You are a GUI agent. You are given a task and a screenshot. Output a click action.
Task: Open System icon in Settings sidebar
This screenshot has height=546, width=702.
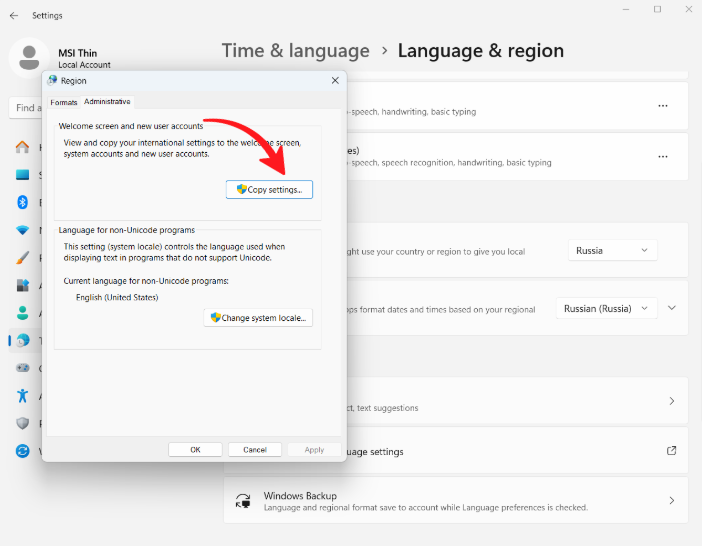click(x=22, y=175)
